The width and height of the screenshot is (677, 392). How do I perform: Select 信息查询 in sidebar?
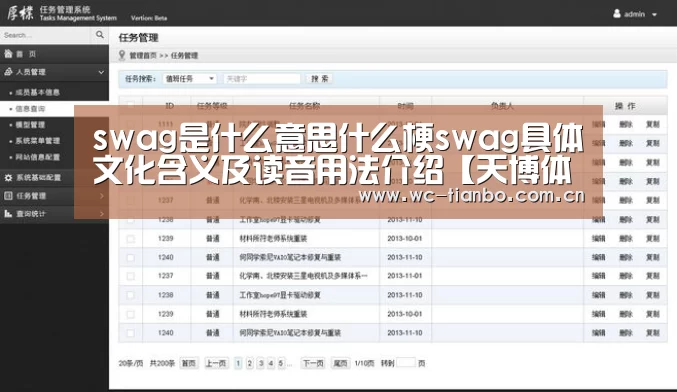30,109
